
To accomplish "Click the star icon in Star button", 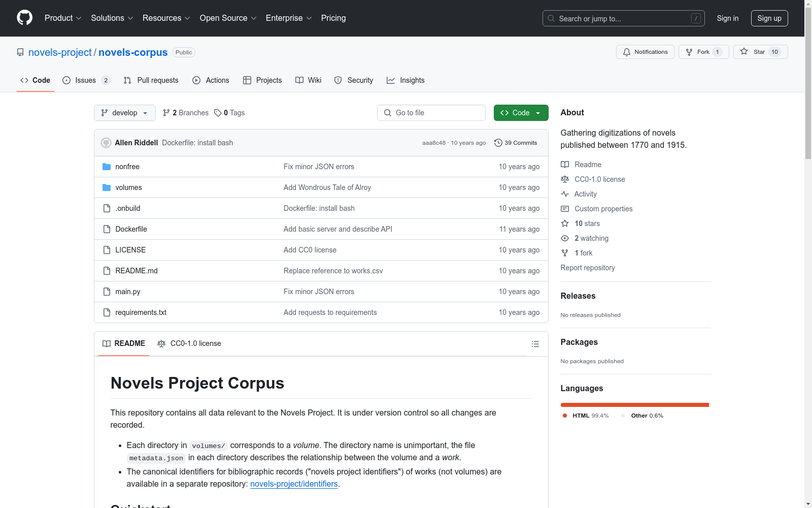I will point(744,51).
